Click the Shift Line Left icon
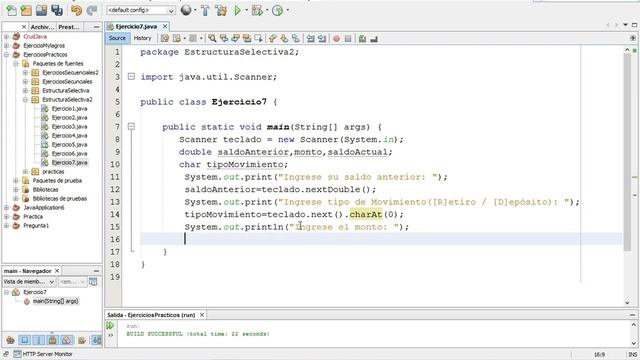640x360 pixels. pyautogui.click(x=311, y=38)
